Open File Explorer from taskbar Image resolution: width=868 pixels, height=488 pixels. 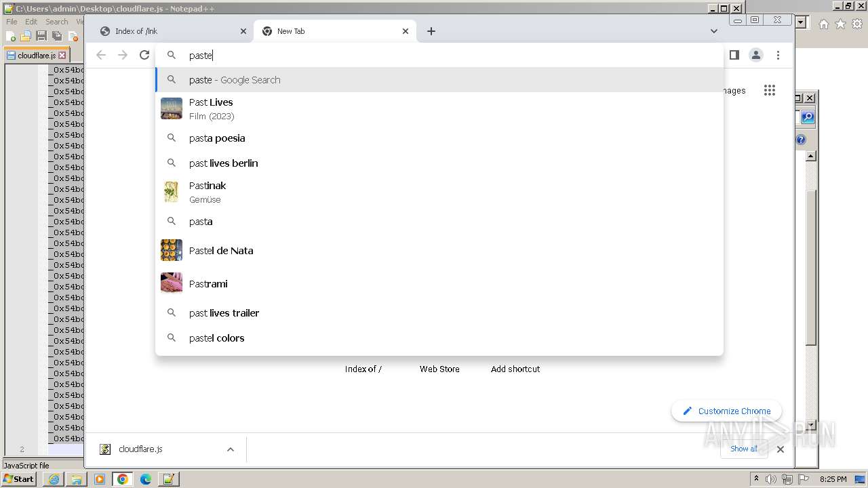77,479
